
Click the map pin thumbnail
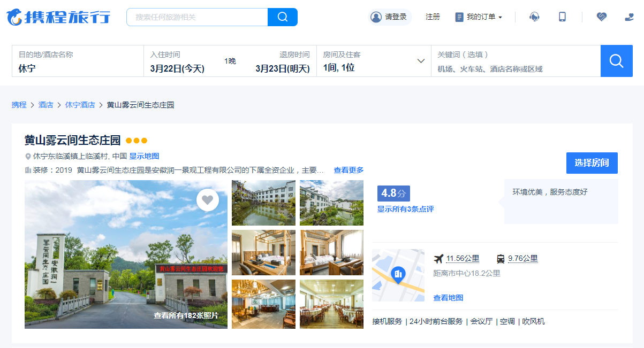pyautogui.click(x=398, y=275)
